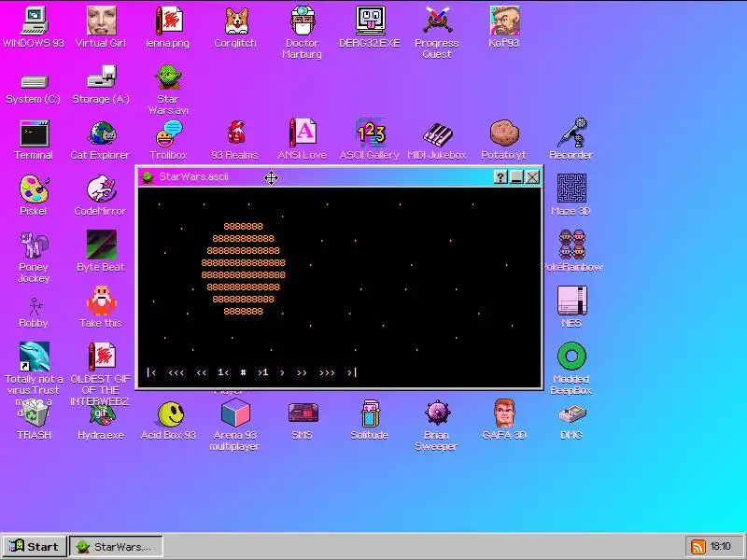
Task: Step back one frame with 1<
Action: 223,372
